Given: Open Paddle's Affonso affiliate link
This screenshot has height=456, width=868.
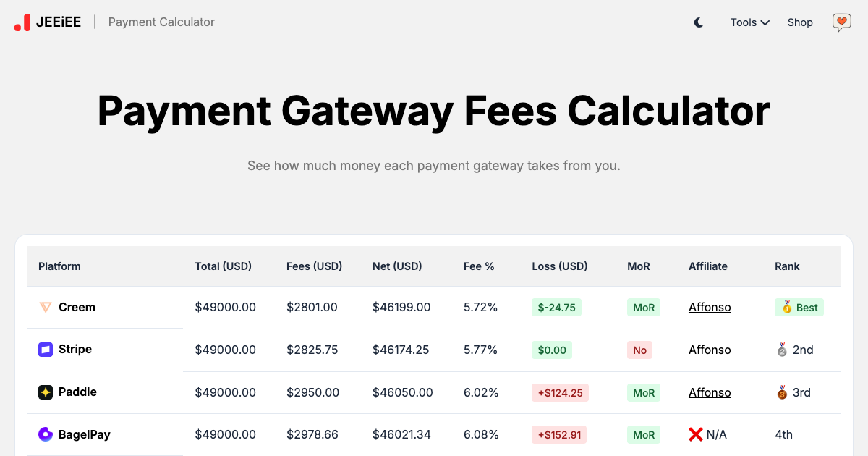Looking at the screenshot, I should point(710,392).
